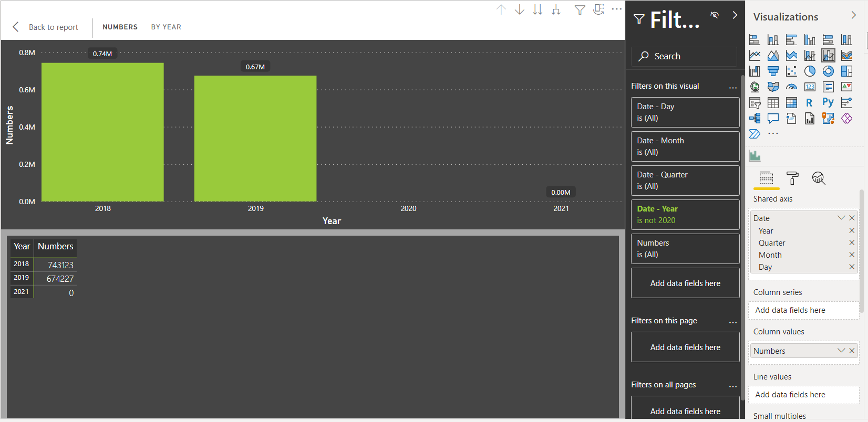Select the line and clustered column chart

pyautogui.click(x=828, y=56)
